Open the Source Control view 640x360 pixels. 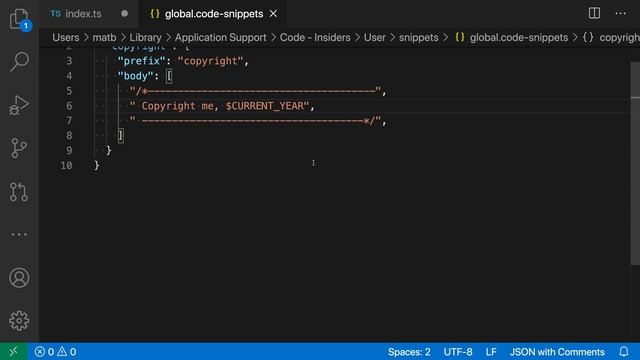click(19, 148)
